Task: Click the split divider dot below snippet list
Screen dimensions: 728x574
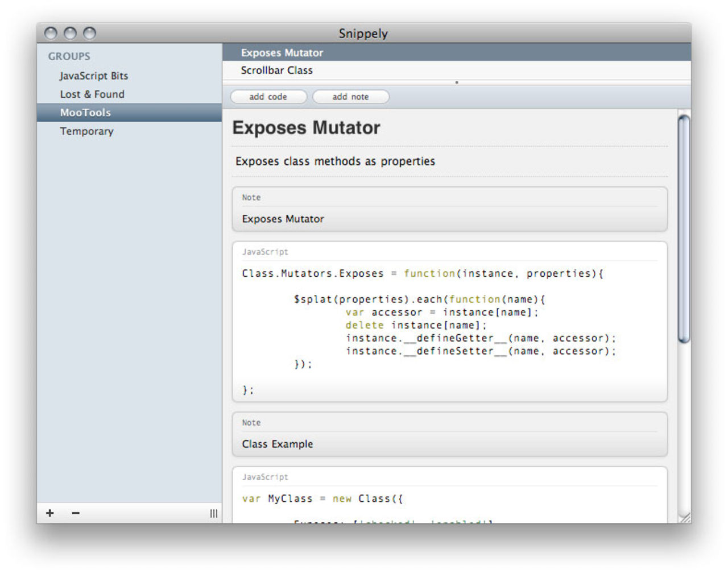Action: click(x=456, y=82)
